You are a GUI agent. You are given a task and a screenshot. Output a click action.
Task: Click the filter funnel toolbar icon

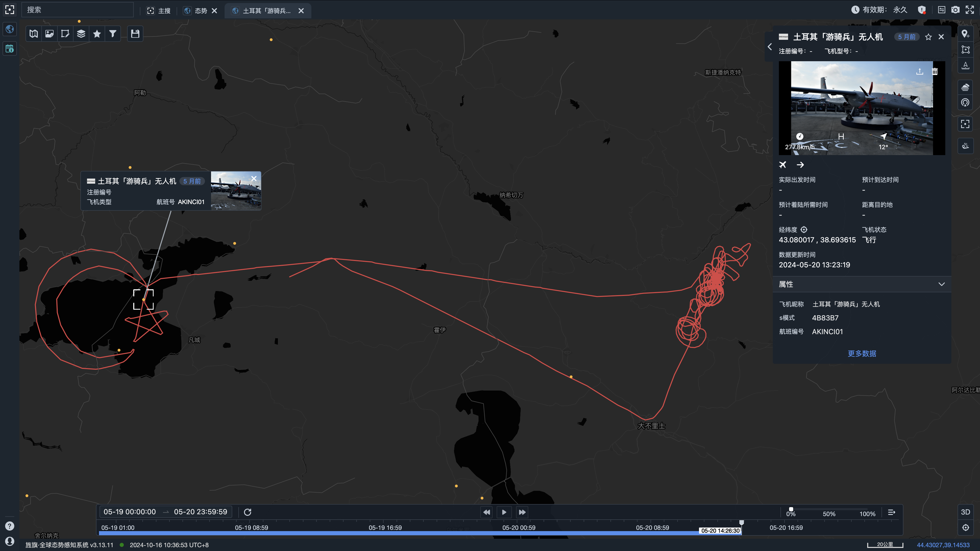(113, 34)
